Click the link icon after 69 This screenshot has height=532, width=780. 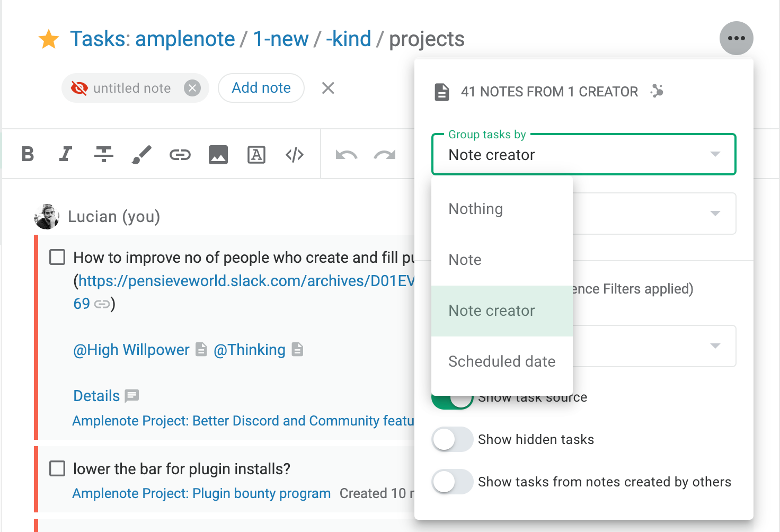pyautogui.click(x=102, y=304)
